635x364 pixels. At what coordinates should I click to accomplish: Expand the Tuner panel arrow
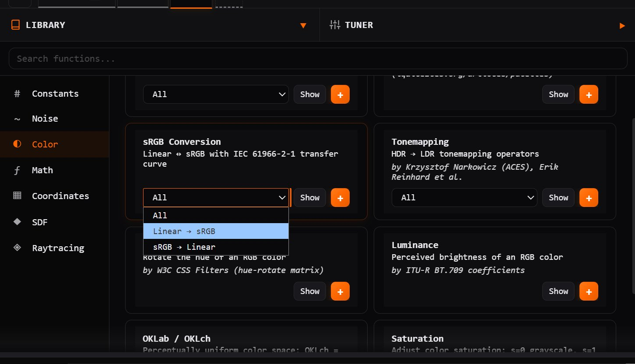pos(622,25)
